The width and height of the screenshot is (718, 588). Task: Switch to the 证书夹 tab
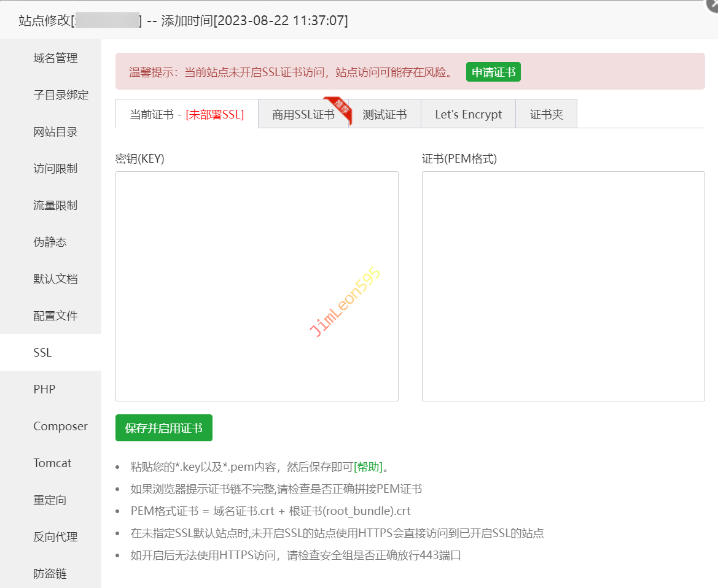coord(546,115)
